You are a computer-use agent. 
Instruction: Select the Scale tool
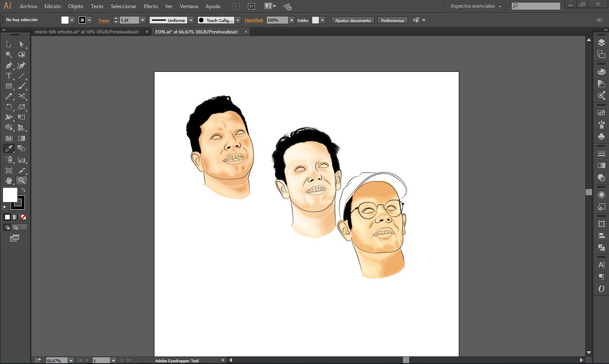[22, 107]
